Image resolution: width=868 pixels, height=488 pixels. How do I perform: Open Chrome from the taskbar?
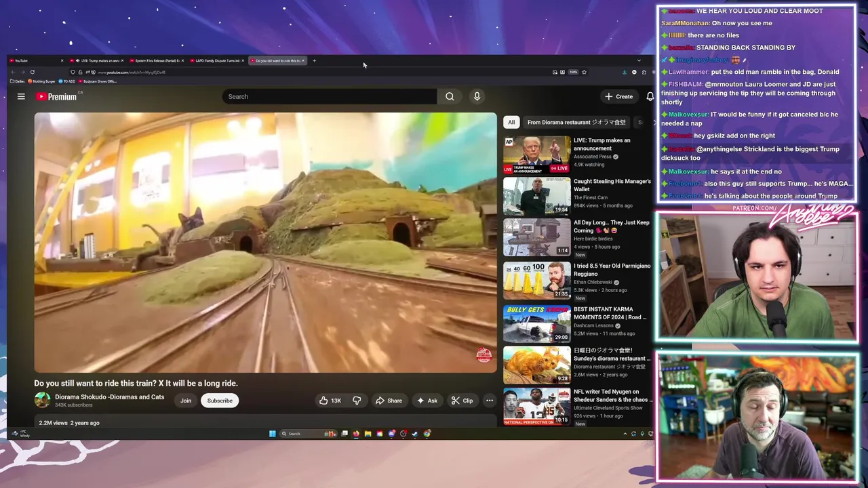[427, 434]
